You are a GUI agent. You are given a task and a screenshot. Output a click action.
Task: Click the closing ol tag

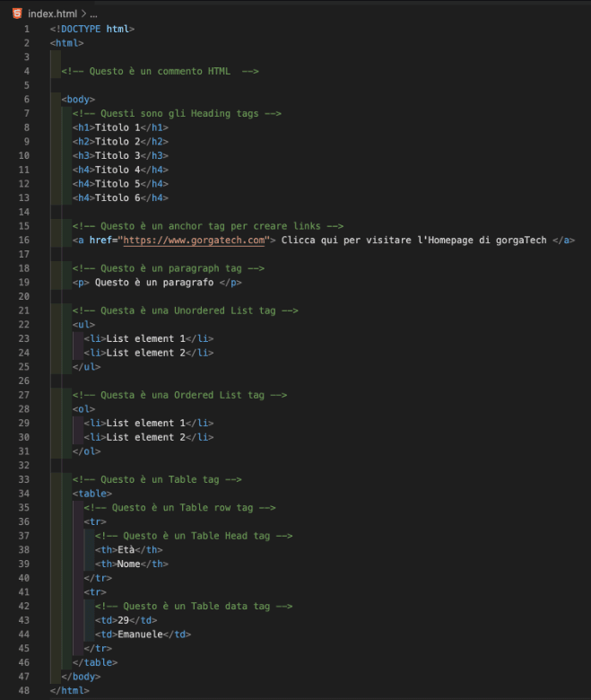point(86,451)
